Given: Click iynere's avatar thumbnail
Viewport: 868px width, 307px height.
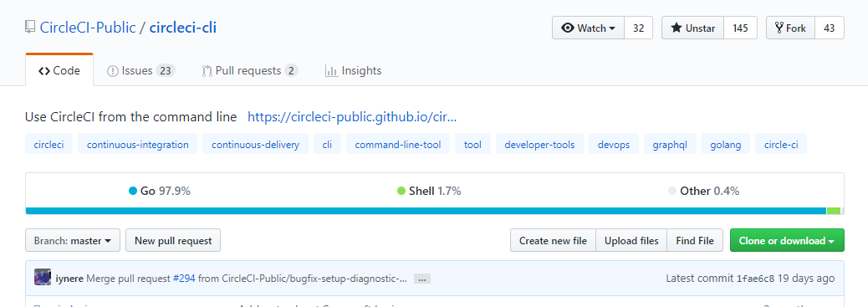Looking at the screenshot, I should point(43,278).
